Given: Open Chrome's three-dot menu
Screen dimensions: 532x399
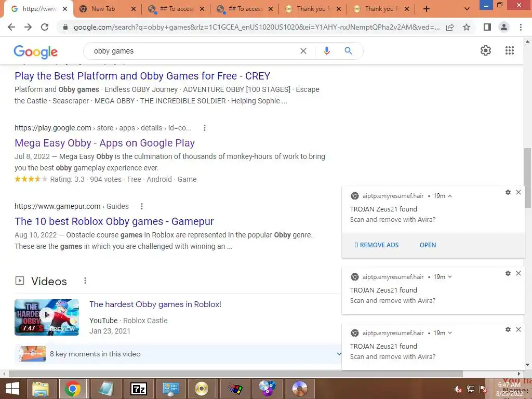Looking at the screenshot, I should pyautogui.click(x=521, y=27).
